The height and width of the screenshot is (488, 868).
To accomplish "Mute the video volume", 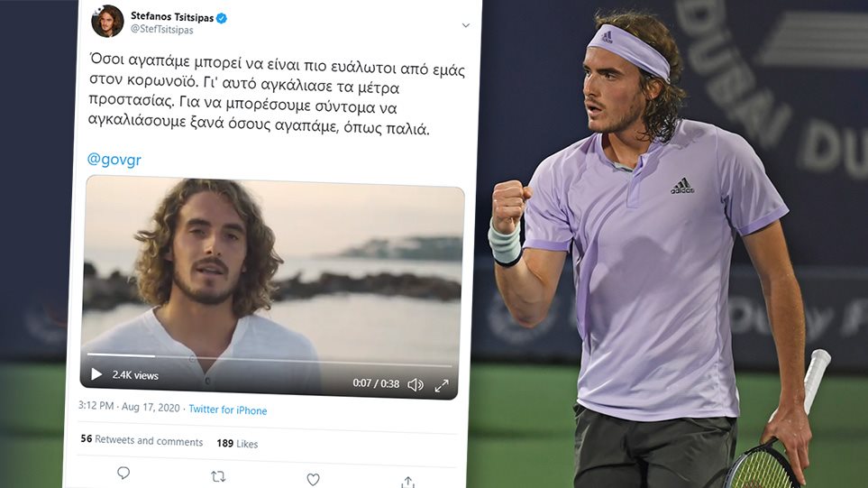I will [416, 384].
